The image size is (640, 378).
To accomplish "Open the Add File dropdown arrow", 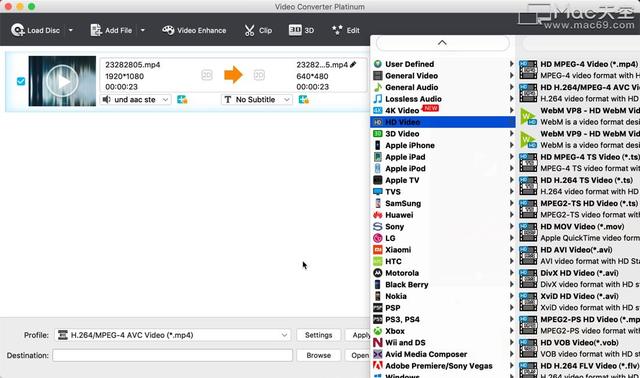I will (142, 30).
